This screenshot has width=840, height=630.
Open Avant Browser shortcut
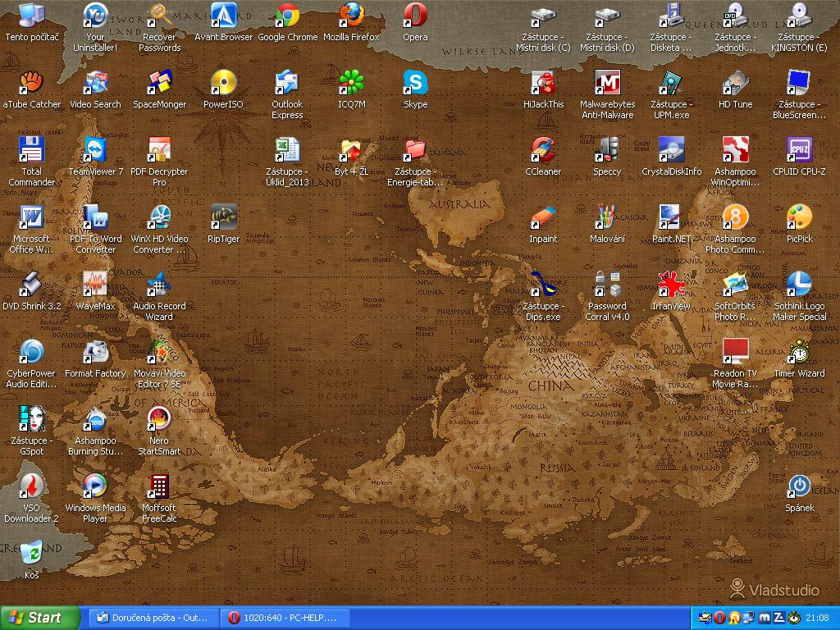pyautogui.click(x=223, y=15)
